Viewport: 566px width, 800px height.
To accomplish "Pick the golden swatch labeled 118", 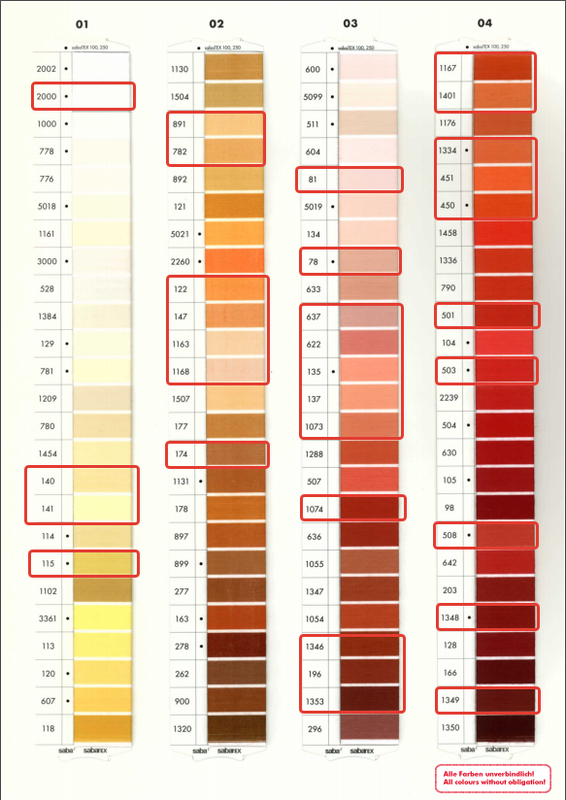I will tap(103, 729).
